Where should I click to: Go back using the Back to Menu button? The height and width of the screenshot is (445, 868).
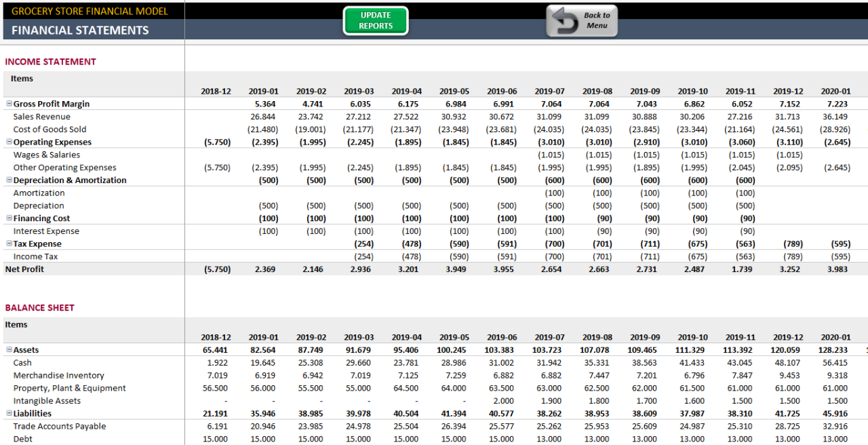coord(582,20)
